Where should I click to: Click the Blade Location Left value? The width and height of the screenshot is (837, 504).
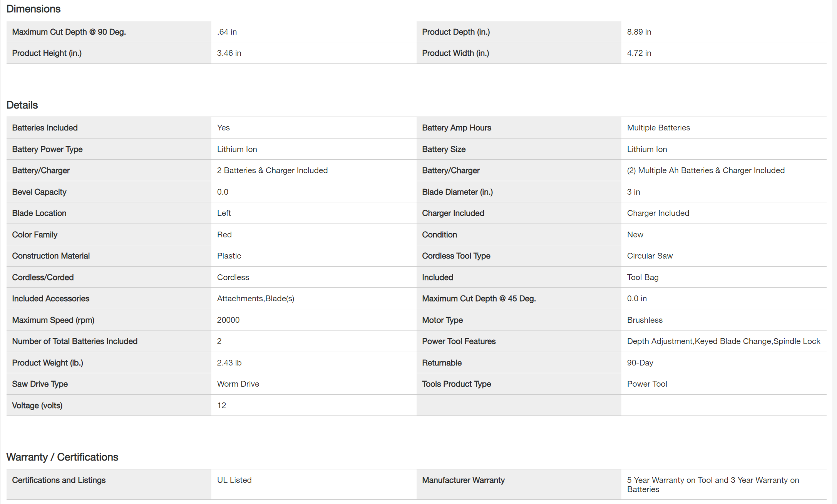pos(224,213)
